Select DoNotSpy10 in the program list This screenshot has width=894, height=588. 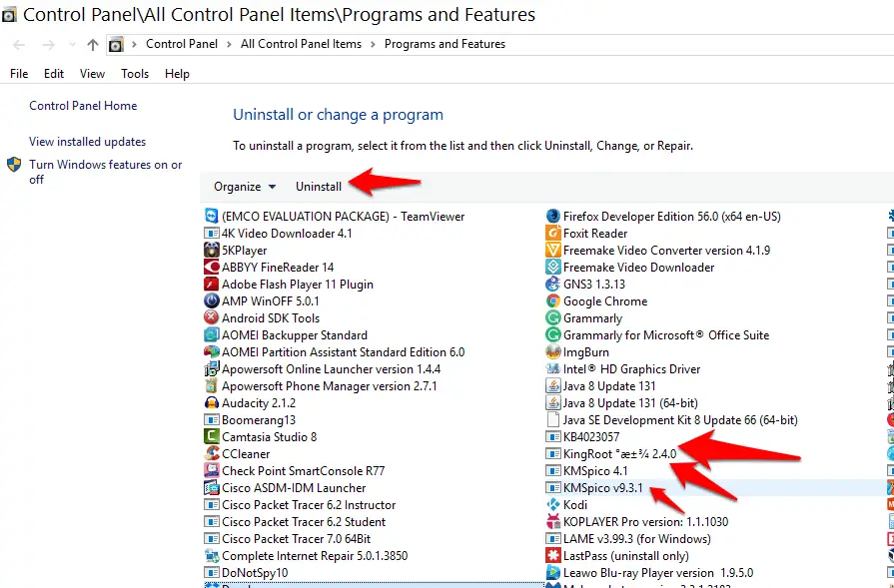(x=255, y=573)
